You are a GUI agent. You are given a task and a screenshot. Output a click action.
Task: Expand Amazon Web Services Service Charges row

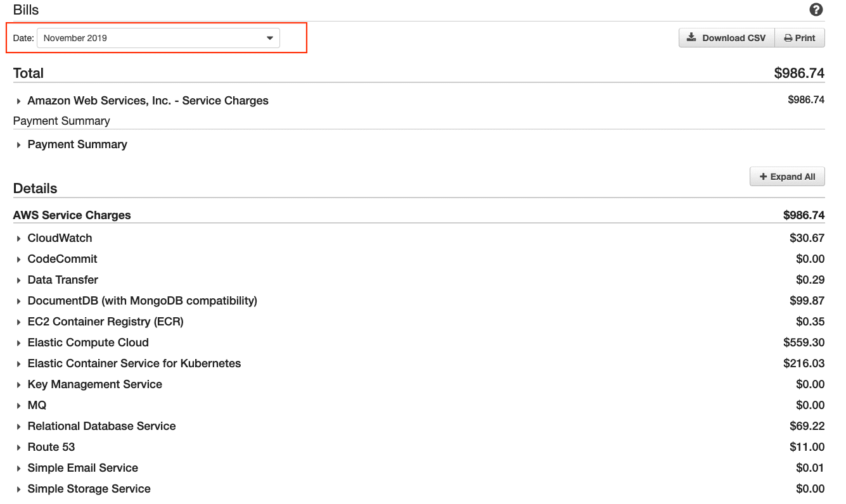[147, 101]
